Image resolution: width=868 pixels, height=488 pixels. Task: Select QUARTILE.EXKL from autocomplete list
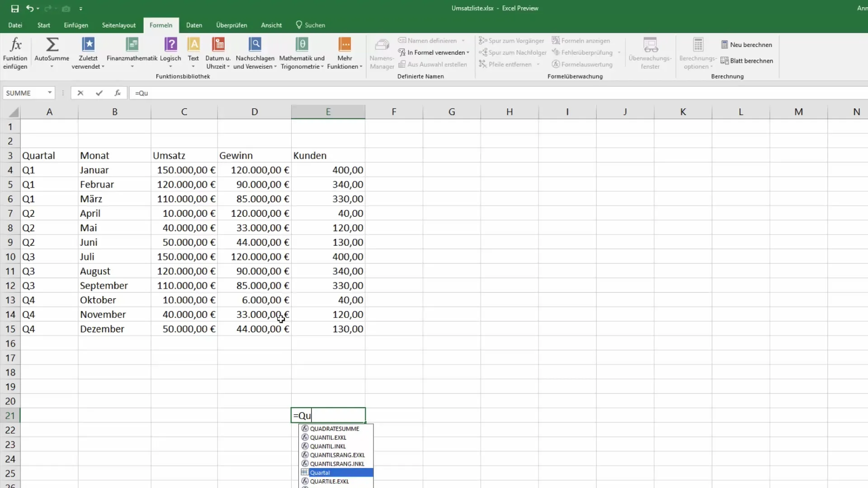[336, 481]
